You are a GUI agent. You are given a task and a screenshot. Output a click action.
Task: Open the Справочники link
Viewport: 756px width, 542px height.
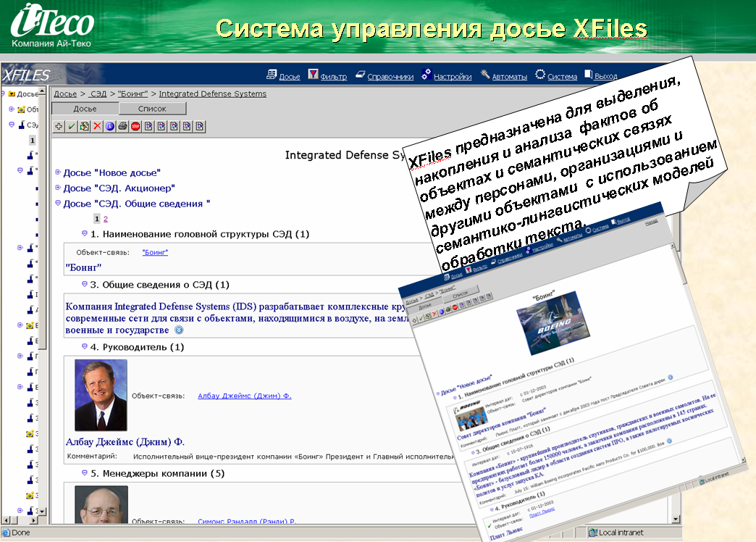tap(390, 76)
